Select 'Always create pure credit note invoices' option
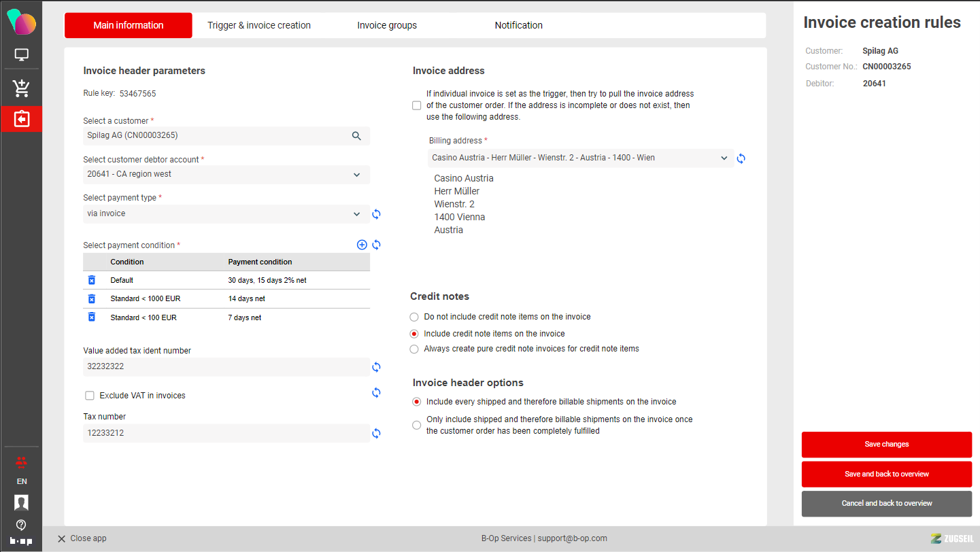 (x=414, y=349)
